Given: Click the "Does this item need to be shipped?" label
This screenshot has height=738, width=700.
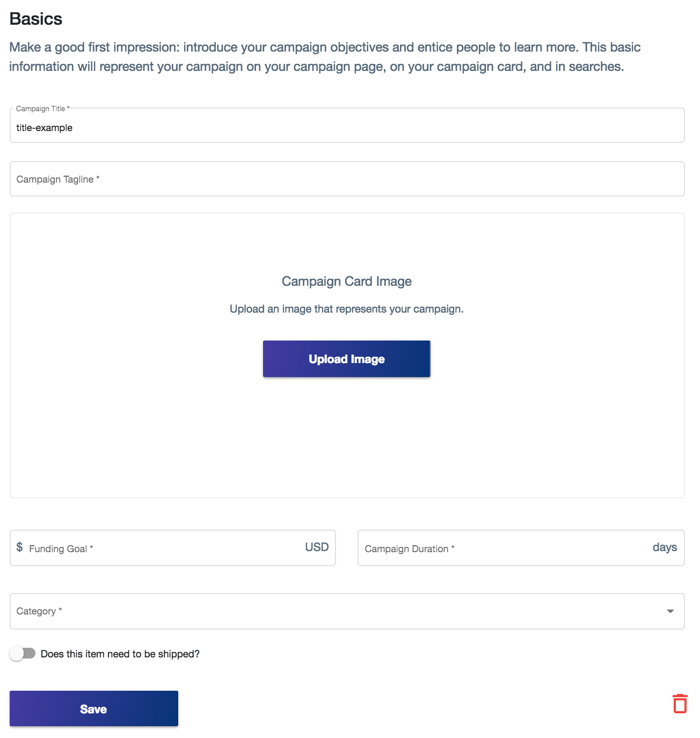Looking at the screenshot, I should (x=120, y=654).
